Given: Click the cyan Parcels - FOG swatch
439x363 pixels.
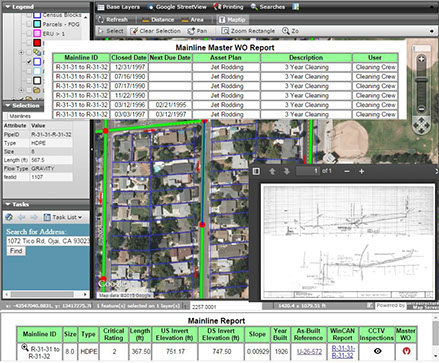Looking at the screenshot, I should tap(37, 24).
